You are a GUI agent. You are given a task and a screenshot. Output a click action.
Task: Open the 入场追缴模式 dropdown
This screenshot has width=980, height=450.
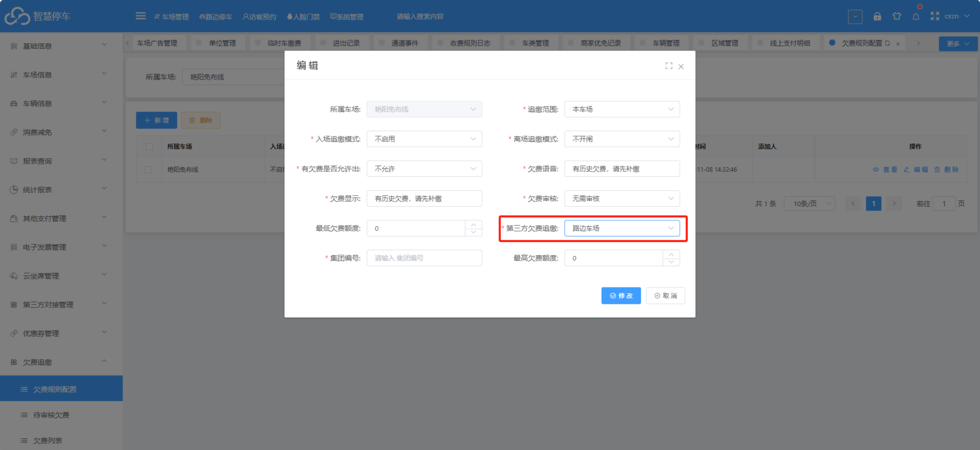424,139
